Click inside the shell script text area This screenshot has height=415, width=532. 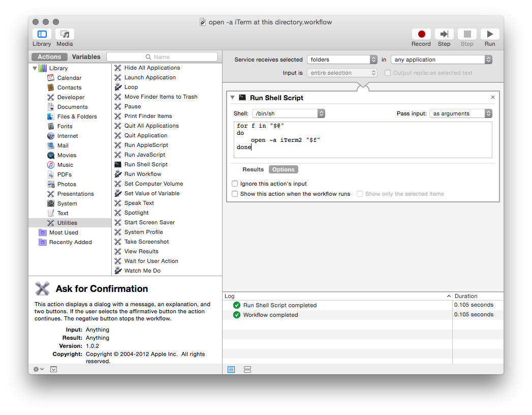tap(363, 139)
